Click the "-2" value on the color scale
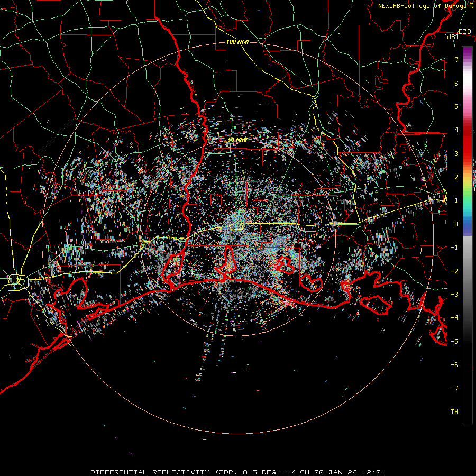Screen dimensions: 476x476 click(x=454, y=271)
